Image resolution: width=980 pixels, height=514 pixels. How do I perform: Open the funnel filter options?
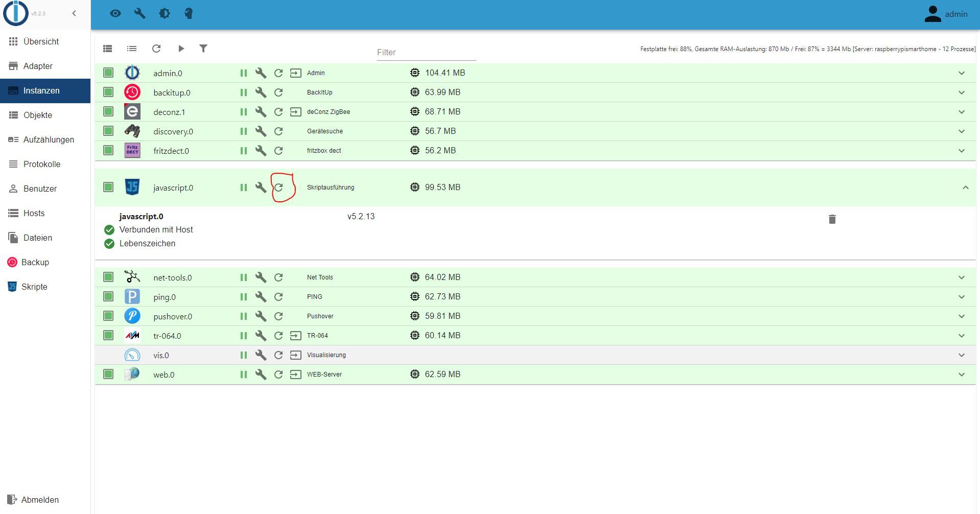pyautogui.click(x=203, y=49)
